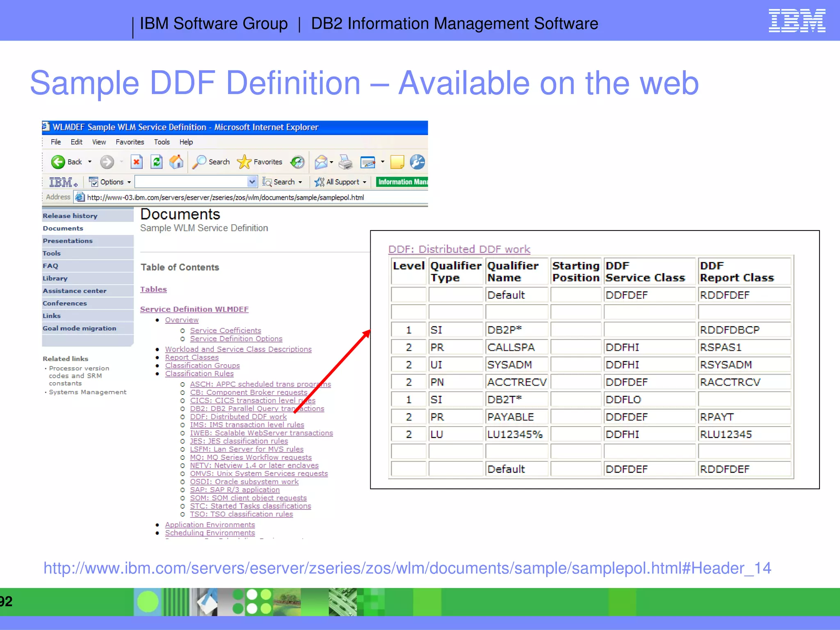This screenshot has width=840, height=630.
Task: Follow the Tables link
Action: point(153,289)
